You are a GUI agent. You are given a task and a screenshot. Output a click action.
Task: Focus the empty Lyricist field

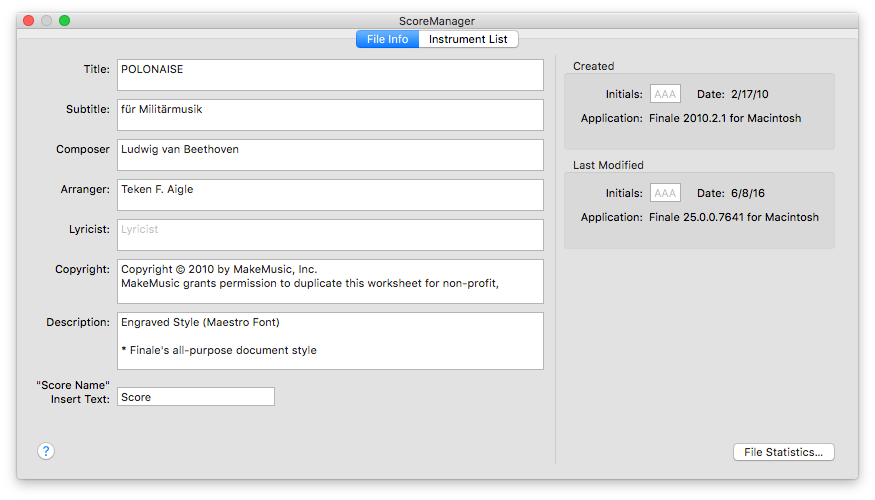click(x=330, y=235)
